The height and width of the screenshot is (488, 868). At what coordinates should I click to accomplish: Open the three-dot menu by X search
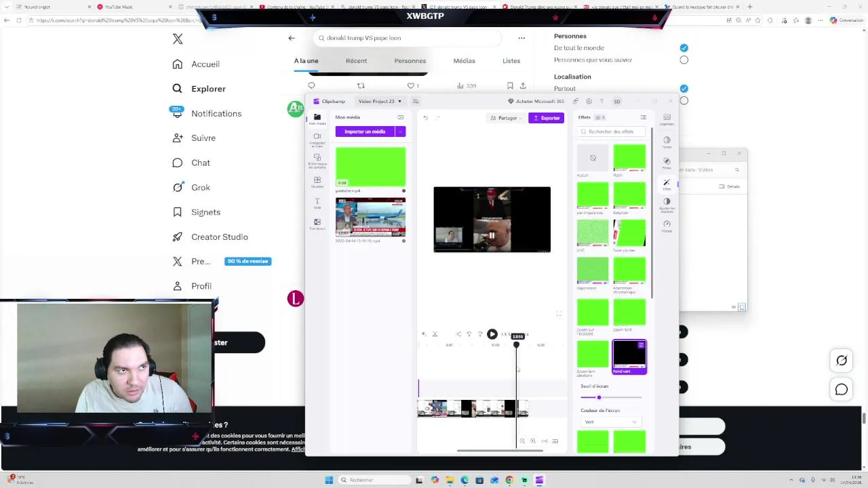(521, 38)
